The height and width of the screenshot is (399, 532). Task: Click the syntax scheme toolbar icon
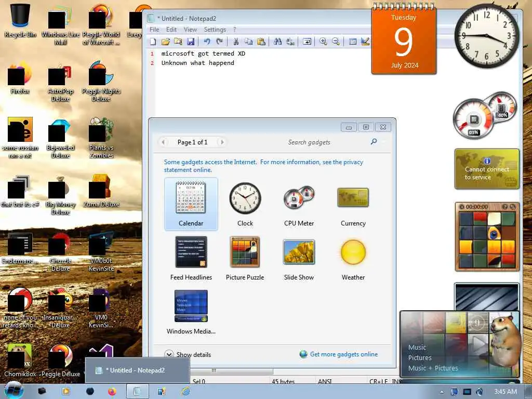[353, 42]
